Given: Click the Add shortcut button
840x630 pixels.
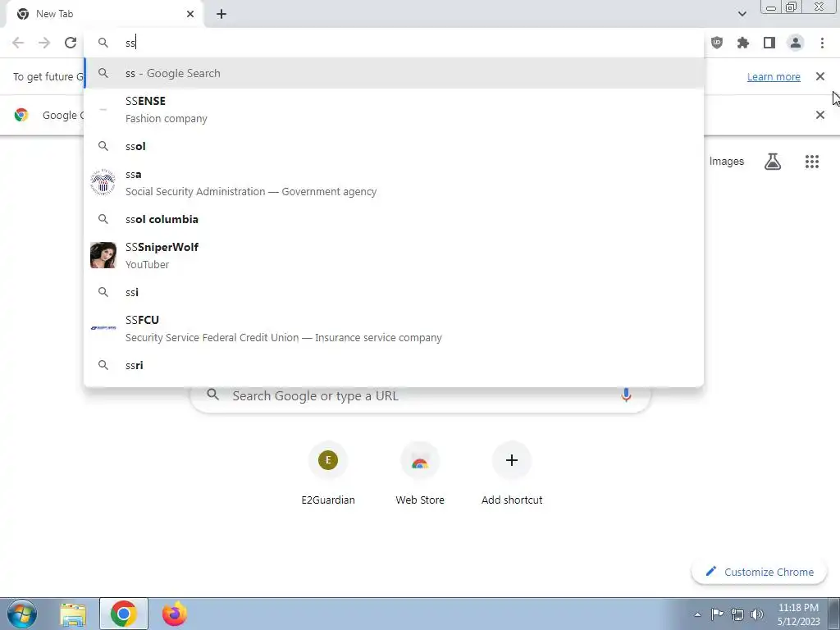Looking at the screenshot, I should point(512,473).
